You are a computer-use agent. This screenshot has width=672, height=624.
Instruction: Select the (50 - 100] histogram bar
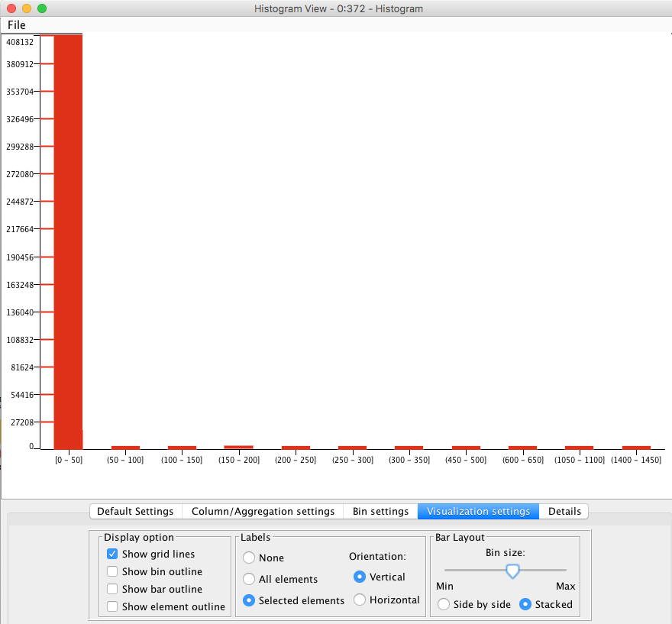click(x=125, y=448)
